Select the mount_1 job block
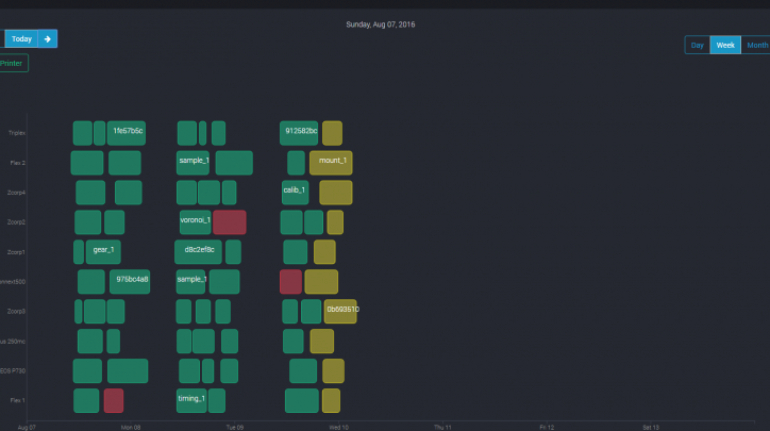This screenshot has width=770, height=431. coord(331,163)
